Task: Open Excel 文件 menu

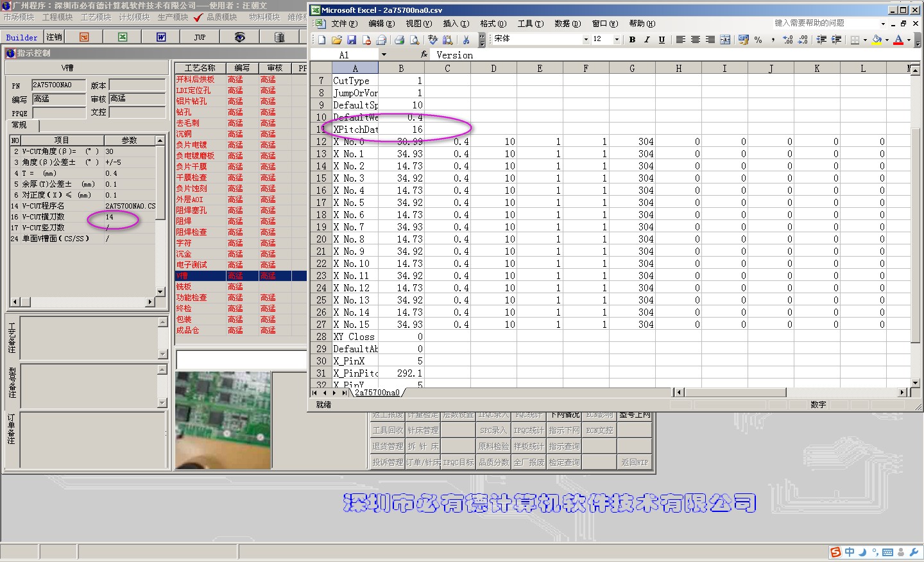Action: [x=344, y=23]
